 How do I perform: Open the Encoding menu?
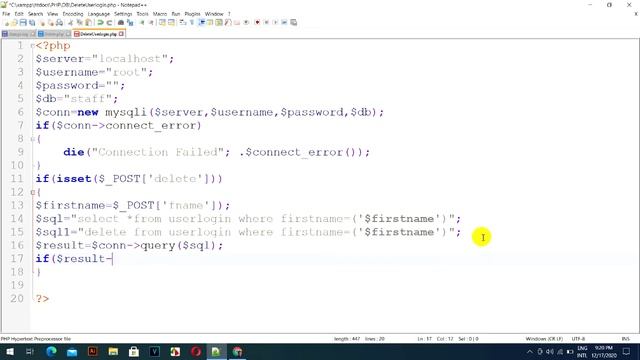coord(73,14)
